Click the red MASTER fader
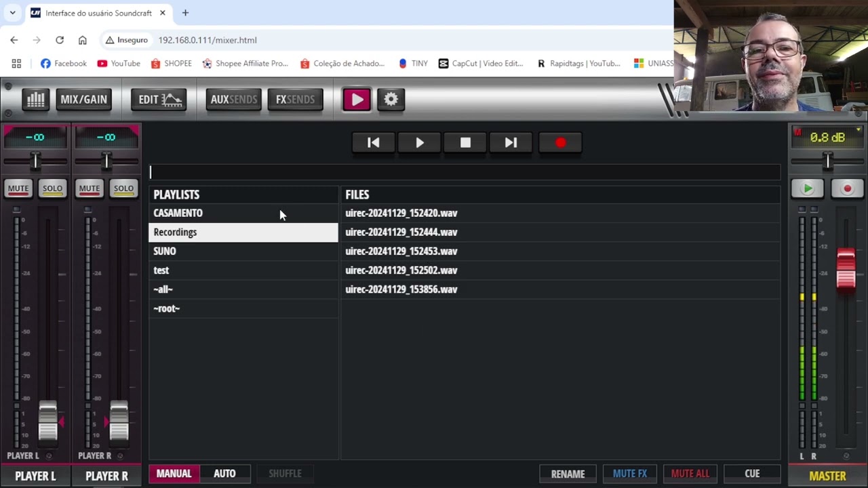 point(846,269)
